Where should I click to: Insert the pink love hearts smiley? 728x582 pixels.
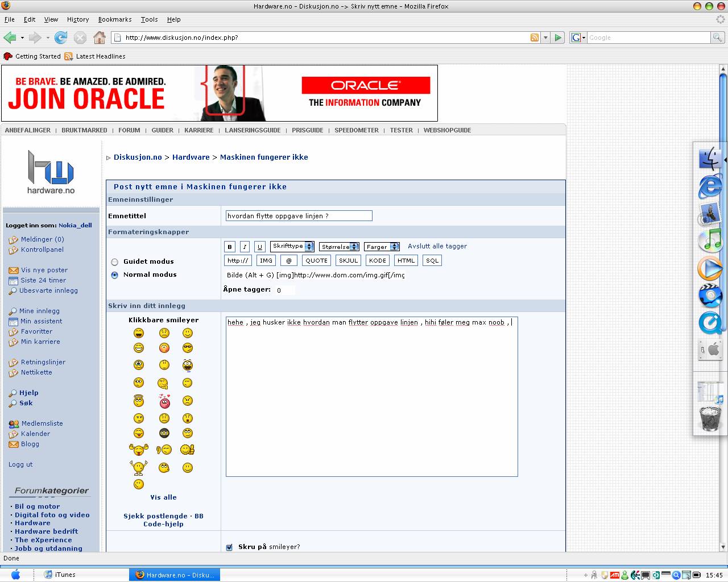pos(164,401)
